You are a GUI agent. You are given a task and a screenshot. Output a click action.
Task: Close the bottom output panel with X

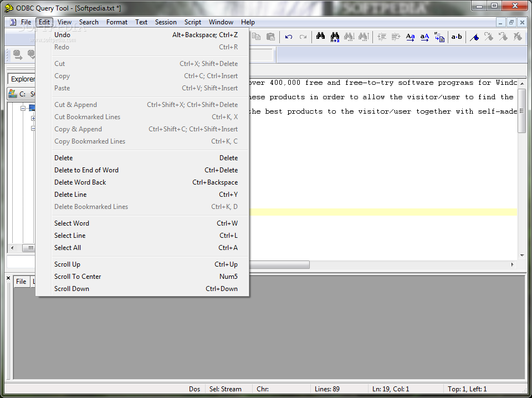click(8, 278)
